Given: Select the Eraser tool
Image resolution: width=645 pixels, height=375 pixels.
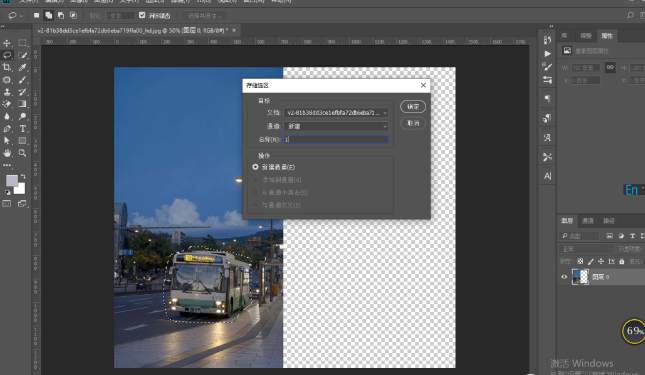Looking at the screenshot, I should (x=7, y=104).
